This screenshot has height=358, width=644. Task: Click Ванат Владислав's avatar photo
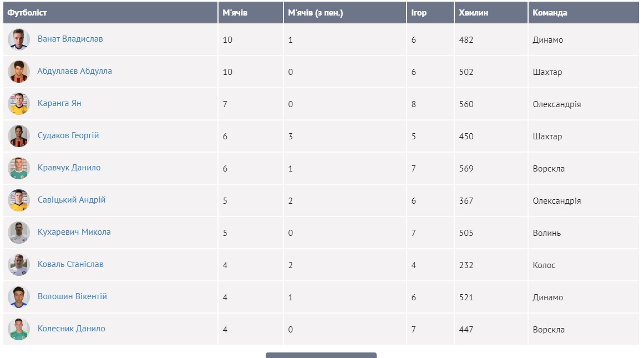click(x=19, y=39)
